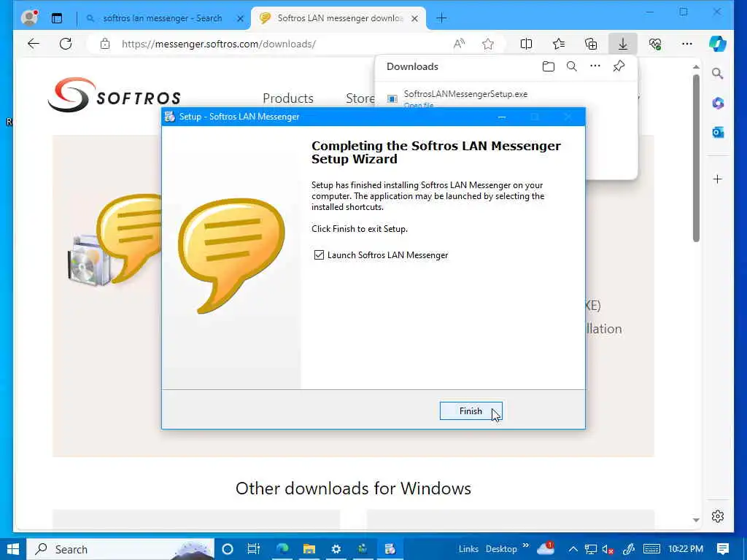Open Edge sidebar search icon
Screen dimensions: 747x560
click(718, 74)
